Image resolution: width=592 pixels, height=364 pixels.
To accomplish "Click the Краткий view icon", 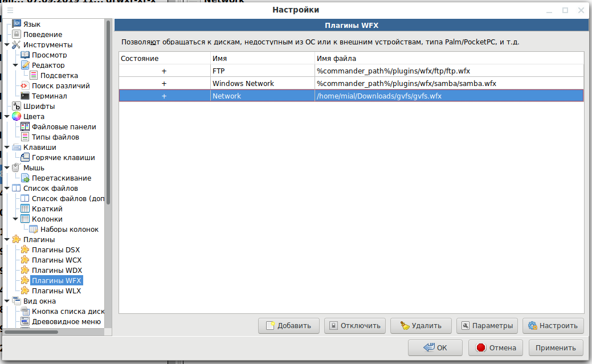I will 25,208.
